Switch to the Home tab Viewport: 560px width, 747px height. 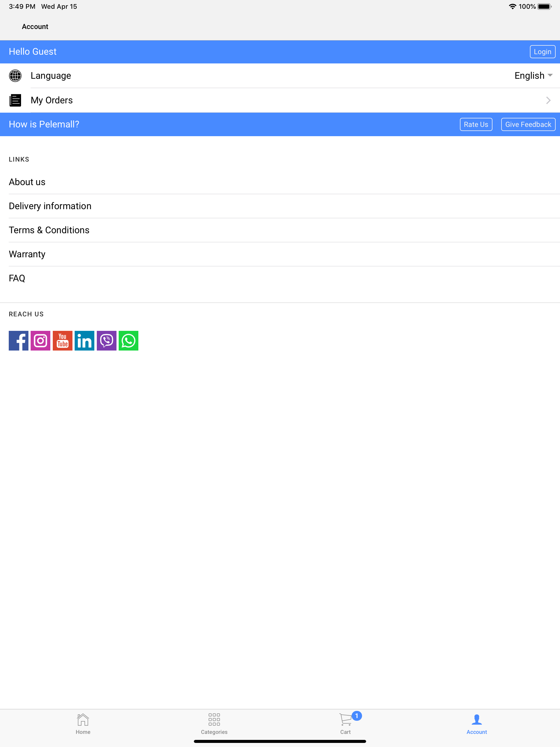coord(83,723)
